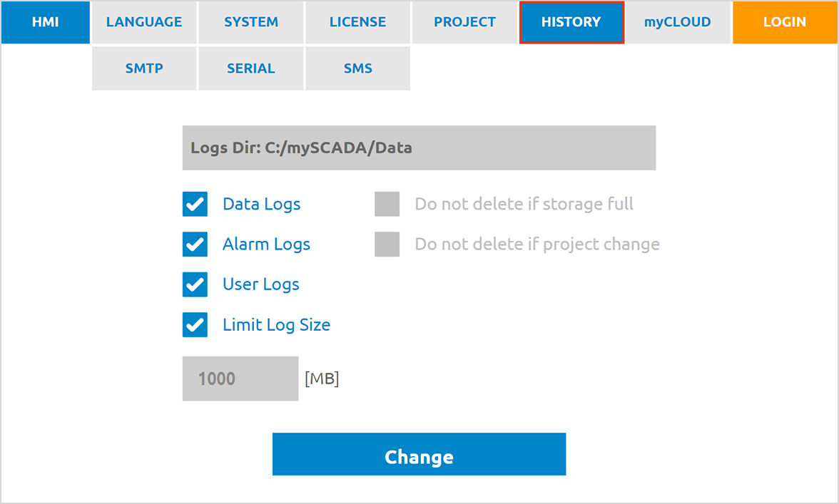Click the highlighted HISTORY tab
The image size is (839, 504).
pyautogui.click(x=571, y=22)
